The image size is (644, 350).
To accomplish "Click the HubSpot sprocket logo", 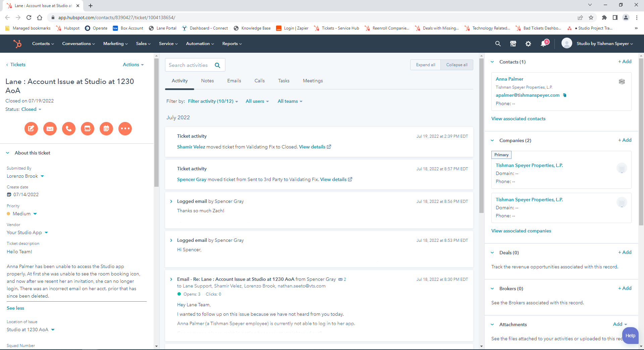I will 17,44.
